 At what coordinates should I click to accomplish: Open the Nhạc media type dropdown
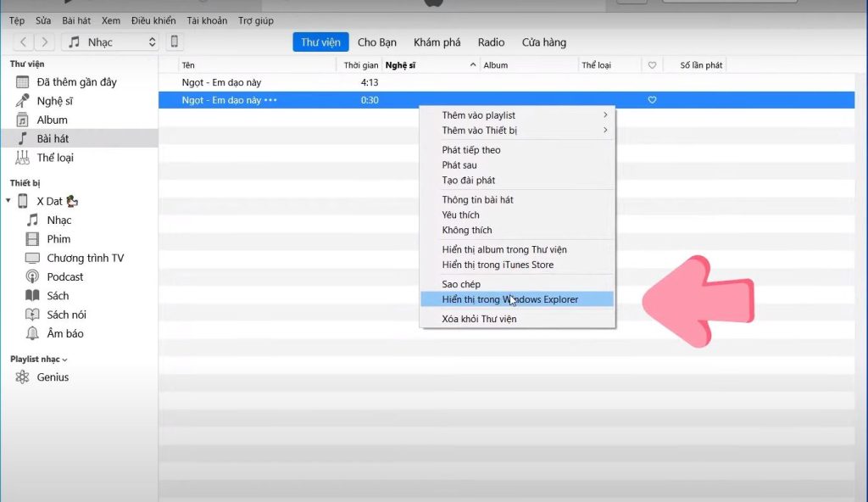pos(110,42)
